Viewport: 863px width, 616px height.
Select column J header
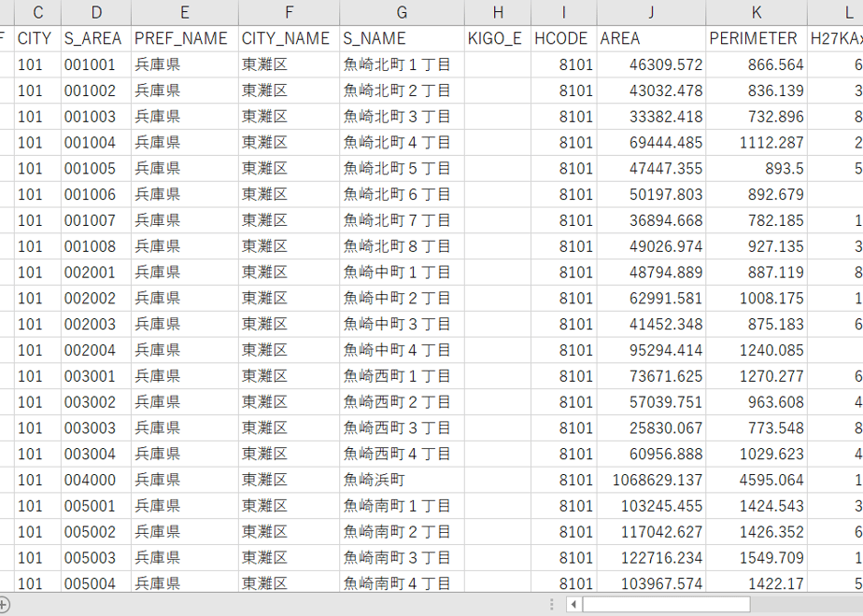pyautogui.click(x=651, y=12)
